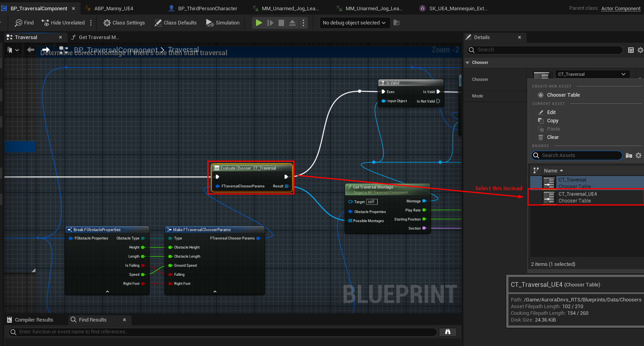
Task: Click the Is Falling output pin
Action: click(143, 266)
